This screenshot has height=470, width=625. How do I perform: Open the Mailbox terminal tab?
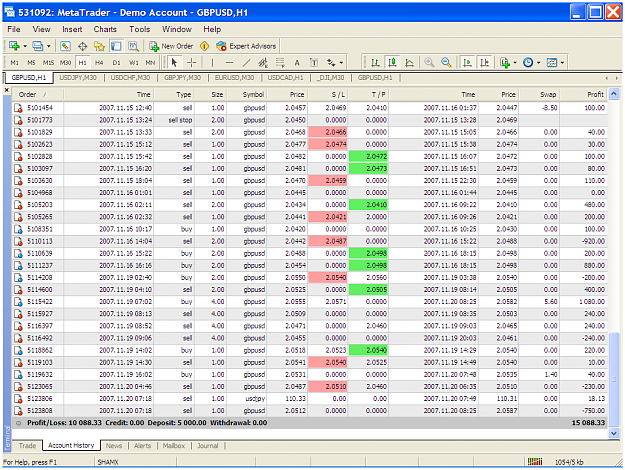174,446
